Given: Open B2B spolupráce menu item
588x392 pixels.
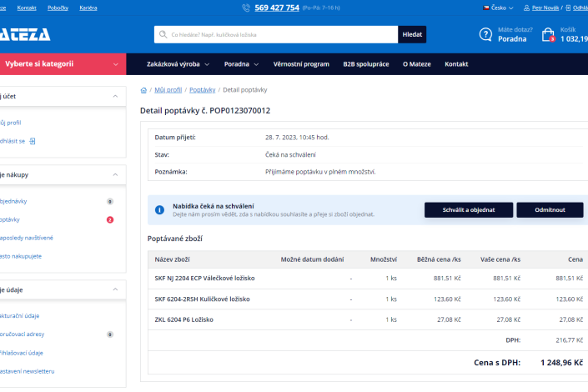Looking at the screenshot, I should [x=366, y=64].
